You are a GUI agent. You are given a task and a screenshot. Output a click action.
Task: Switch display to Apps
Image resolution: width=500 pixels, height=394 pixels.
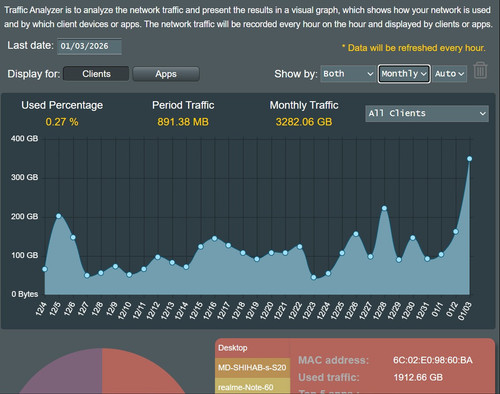pyautogui.click(x=166, y=74)
